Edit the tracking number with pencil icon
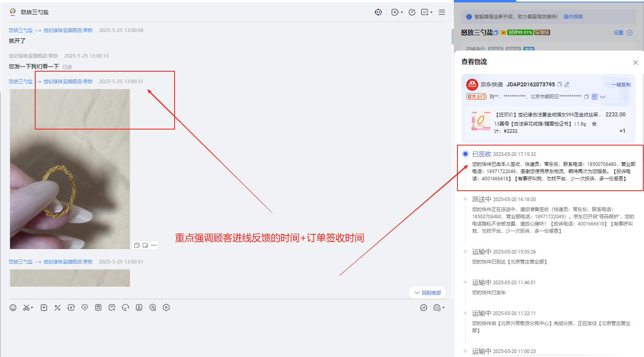 567,84
